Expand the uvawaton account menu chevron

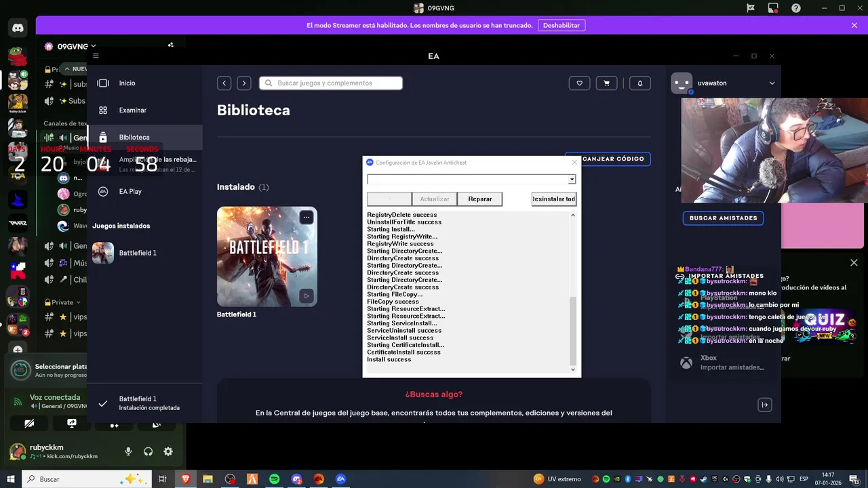772,83
